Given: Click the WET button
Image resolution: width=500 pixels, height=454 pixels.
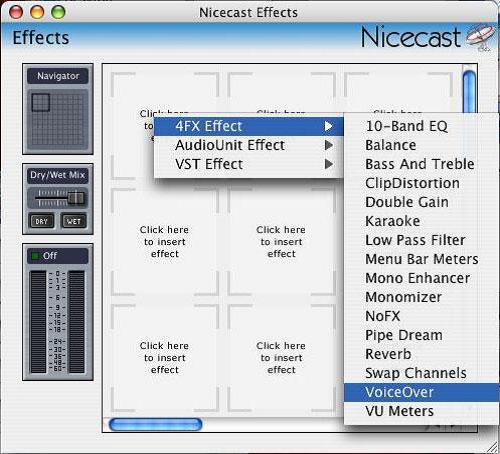Looking at the screenshot, I should (73, 221).
